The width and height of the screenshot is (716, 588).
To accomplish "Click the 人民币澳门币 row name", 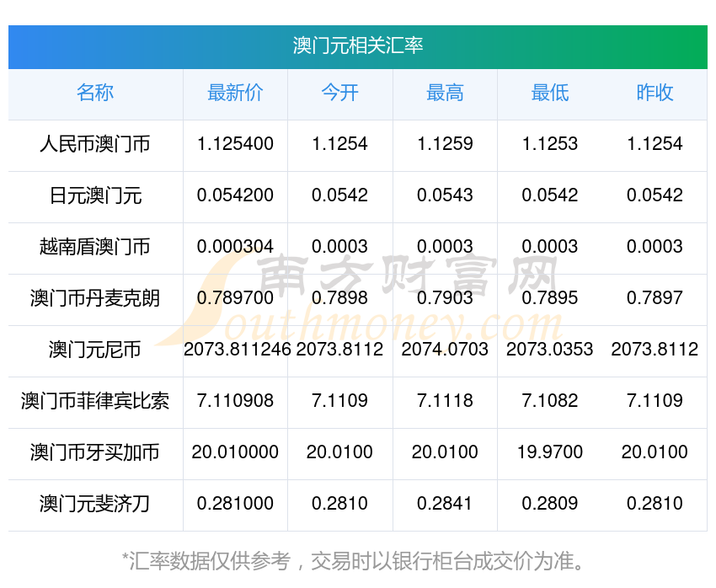I will 95,144.
